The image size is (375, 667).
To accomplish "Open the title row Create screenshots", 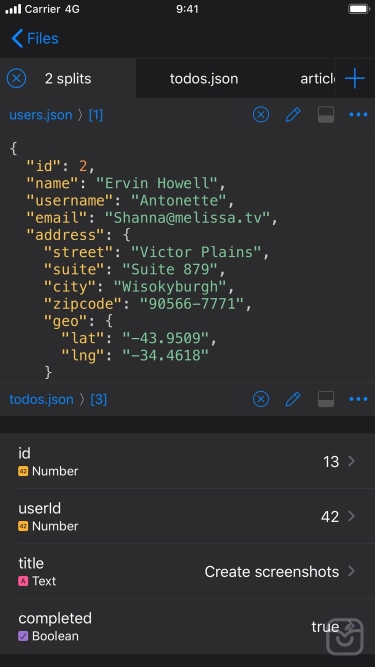I will (188, 571).
